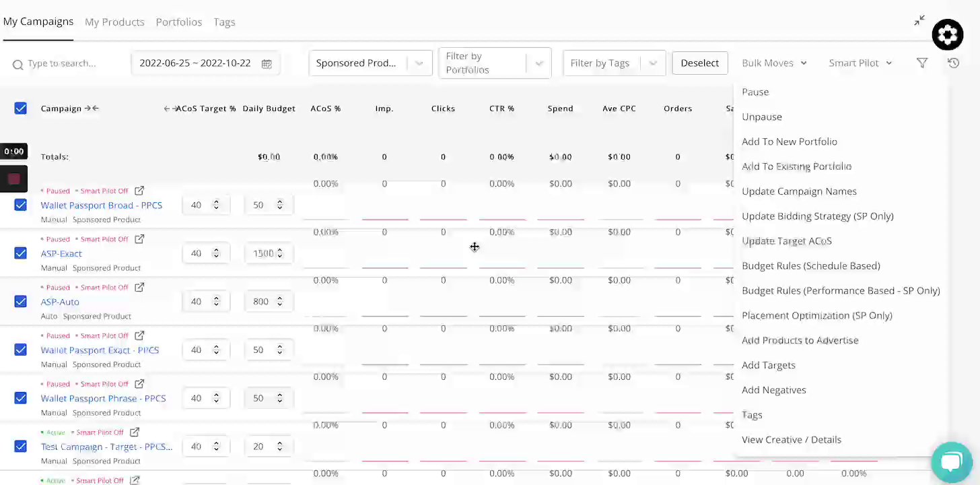Uncheck Wallet Passport Phrase - PPCS row
Image resolution: width=980 pixels, height=485 pixels.
(21, 398)
